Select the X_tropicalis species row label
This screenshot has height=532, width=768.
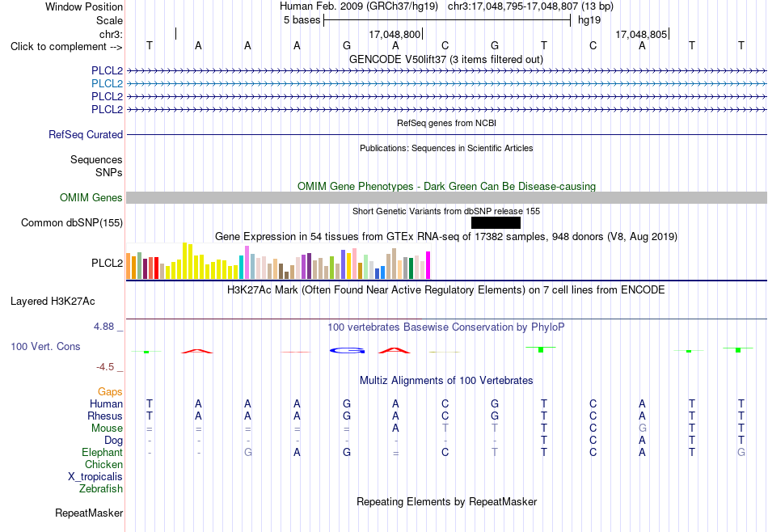95,477
